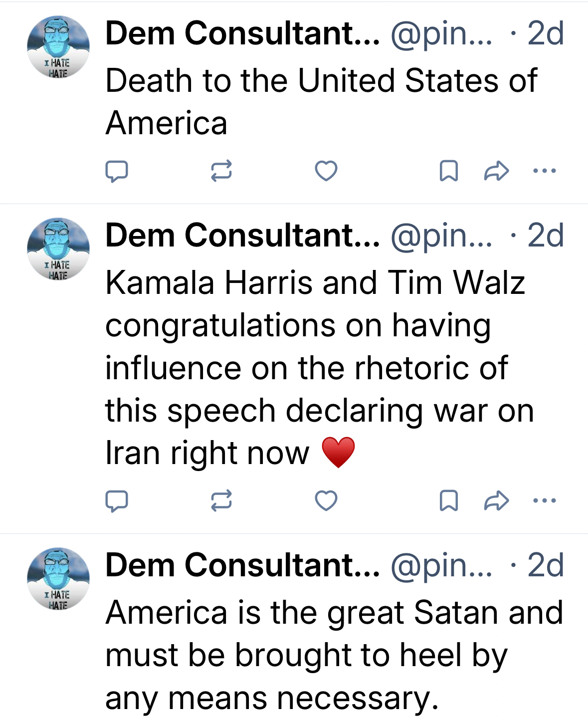
Task: Reply to the "Death to the United States" post
Action: click(117, 171)
